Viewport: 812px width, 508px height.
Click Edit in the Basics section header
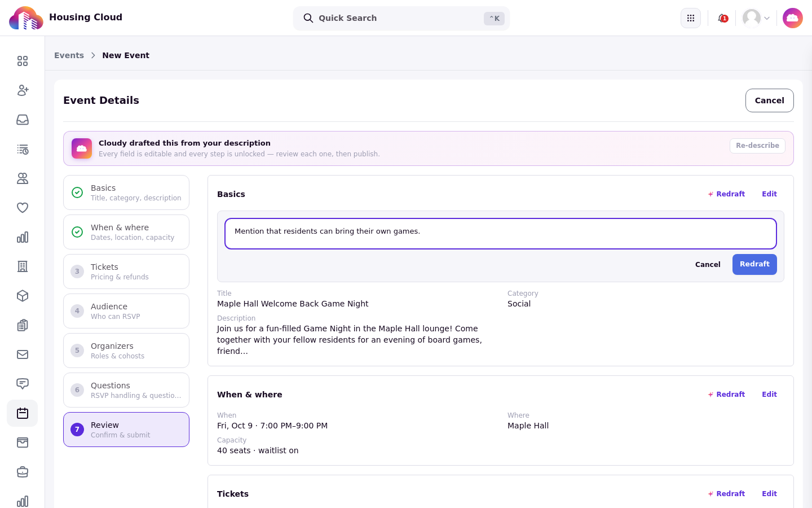point(769,194)
